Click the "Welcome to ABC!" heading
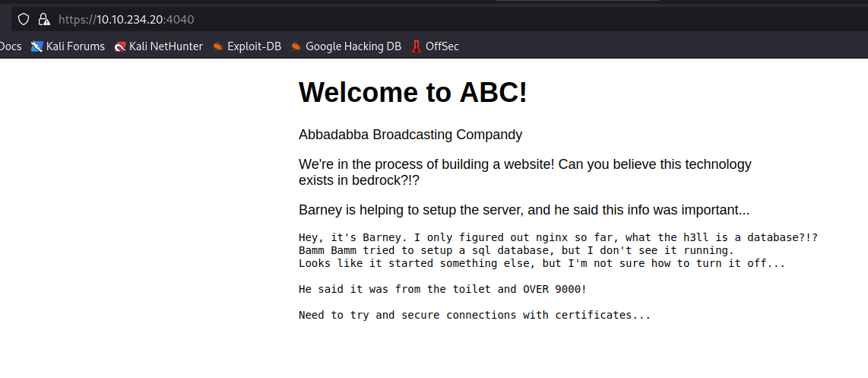Image resolution: width=868 pixels, height=378 pixels. [413, 92]
